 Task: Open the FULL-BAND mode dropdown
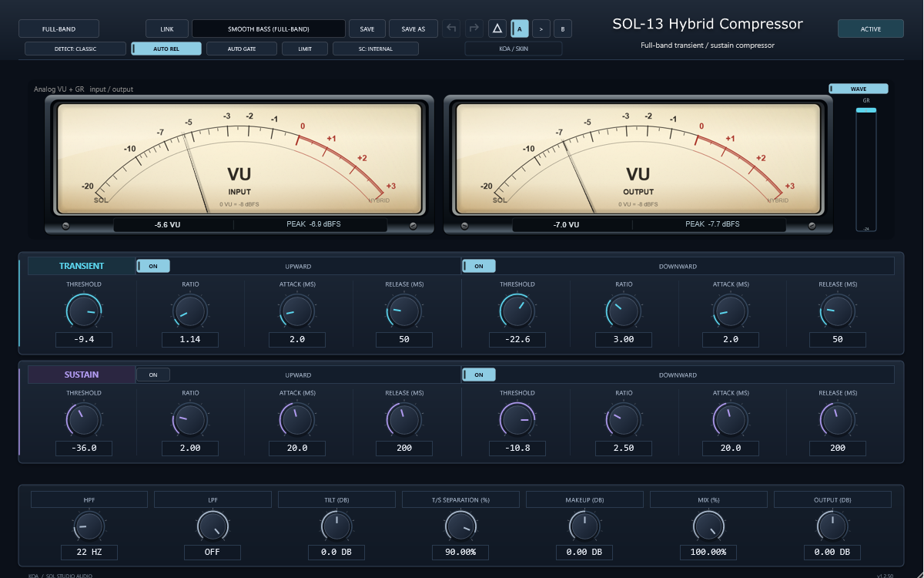coord(59,29)
